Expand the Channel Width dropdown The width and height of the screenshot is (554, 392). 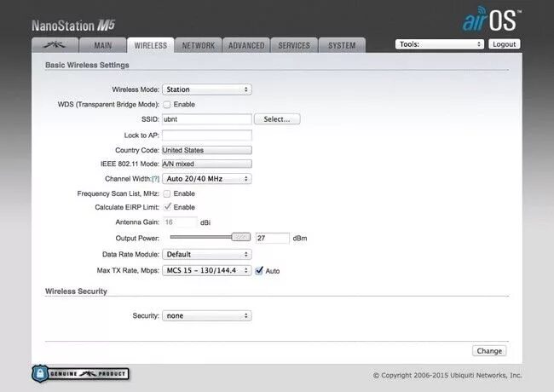[207, 179]
